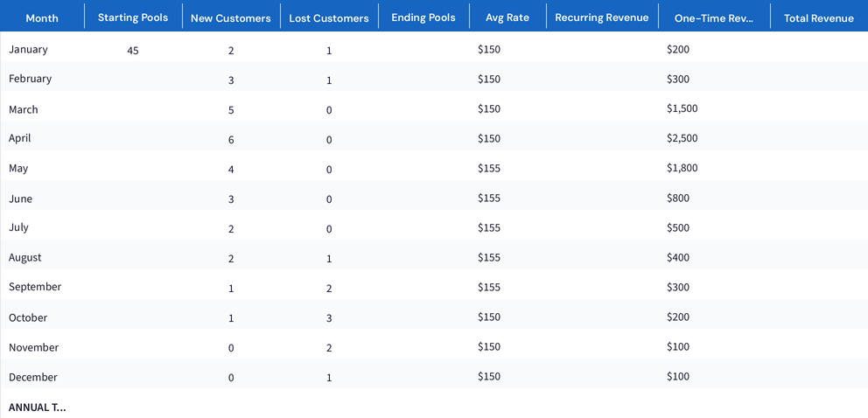This screenshot has height=418, width=868.
Task: Click February's New Customers value 3
Action: 231,80
